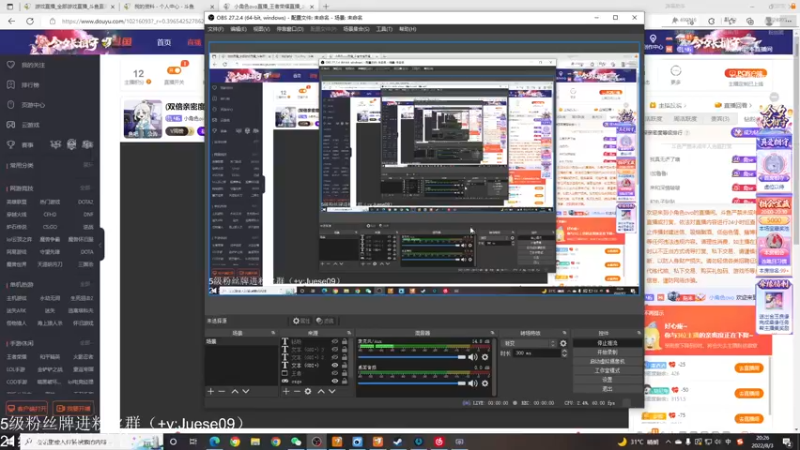Open Steam from the taskbar

point(398,441)
